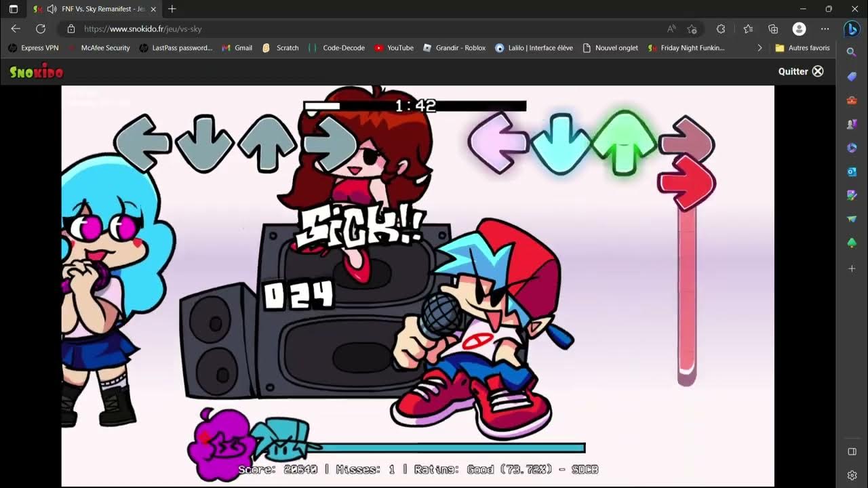Open the sidebar Drop paper-plane icon
Viewport: 868px width, 488px height.
pyautogui.click(x=852, y=219)
